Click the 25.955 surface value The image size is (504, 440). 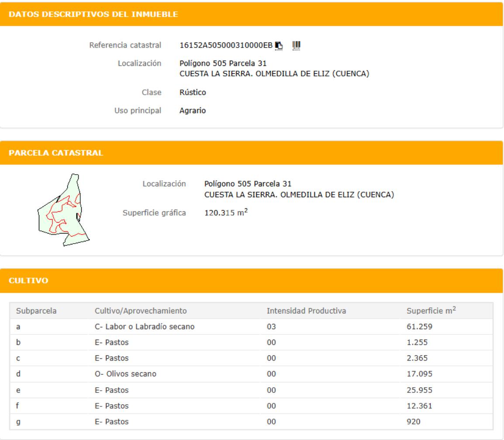click(417, 390)
